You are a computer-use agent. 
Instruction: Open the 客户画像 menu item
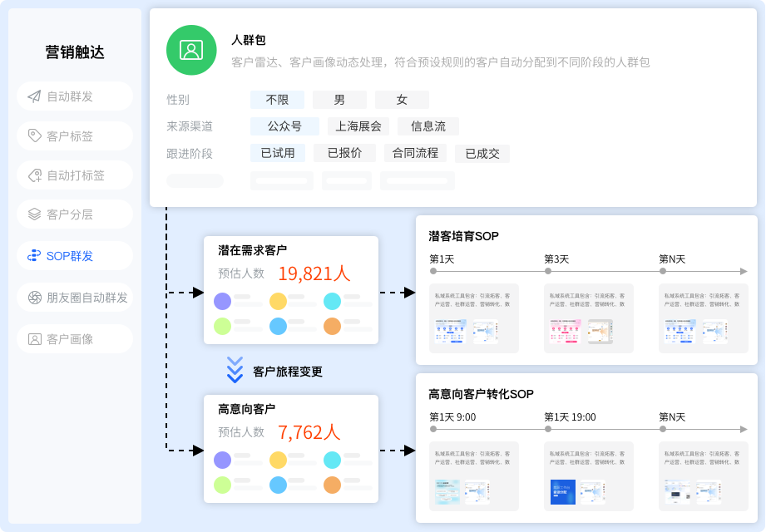tap(75, 338)
